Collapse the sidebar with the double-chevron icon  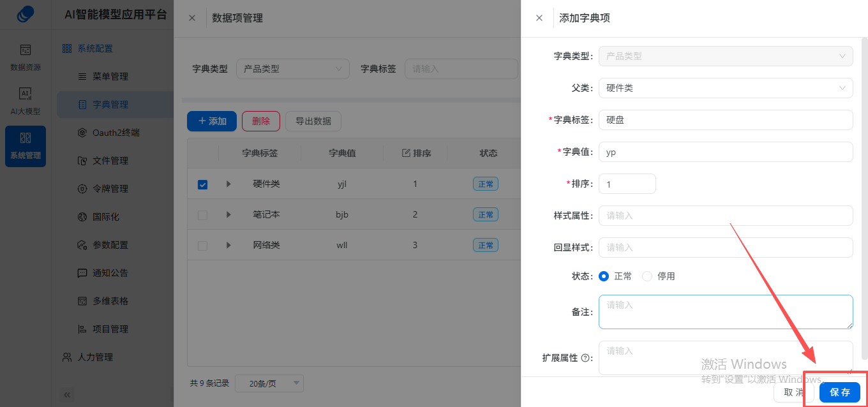click(x=68, y=395)
